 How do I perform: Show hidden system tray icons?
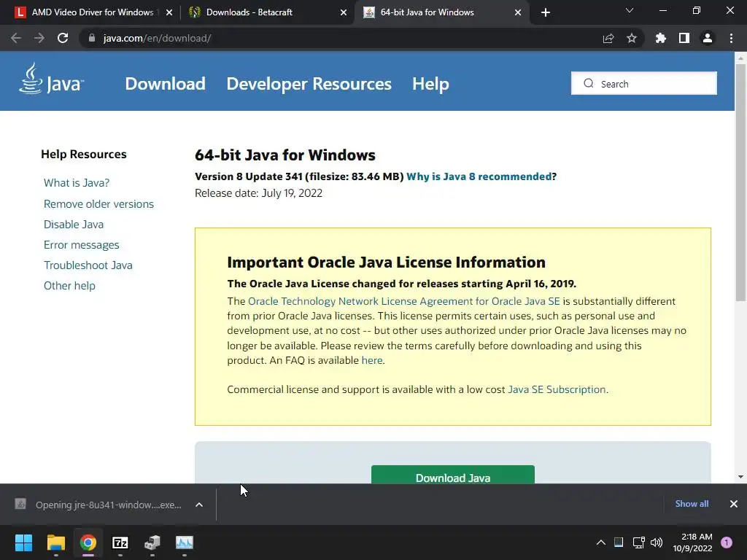[601, 542]
